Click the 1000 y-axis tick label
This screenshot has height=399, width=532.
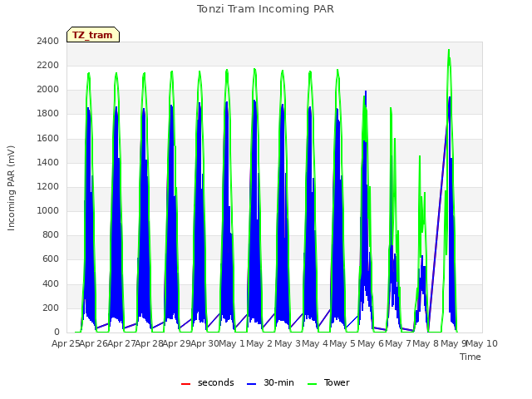coord(48,210)
